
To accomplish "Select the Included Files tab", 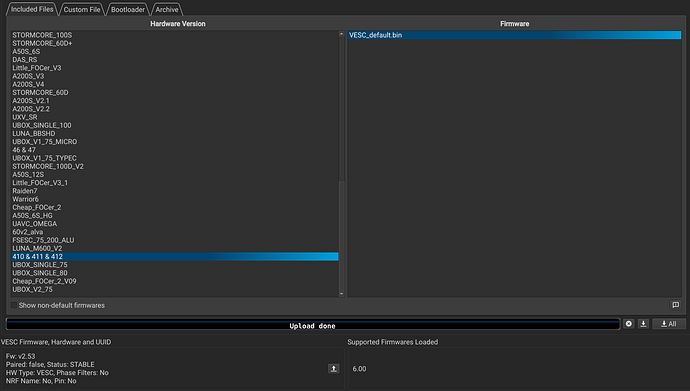I will pos(32,9).
